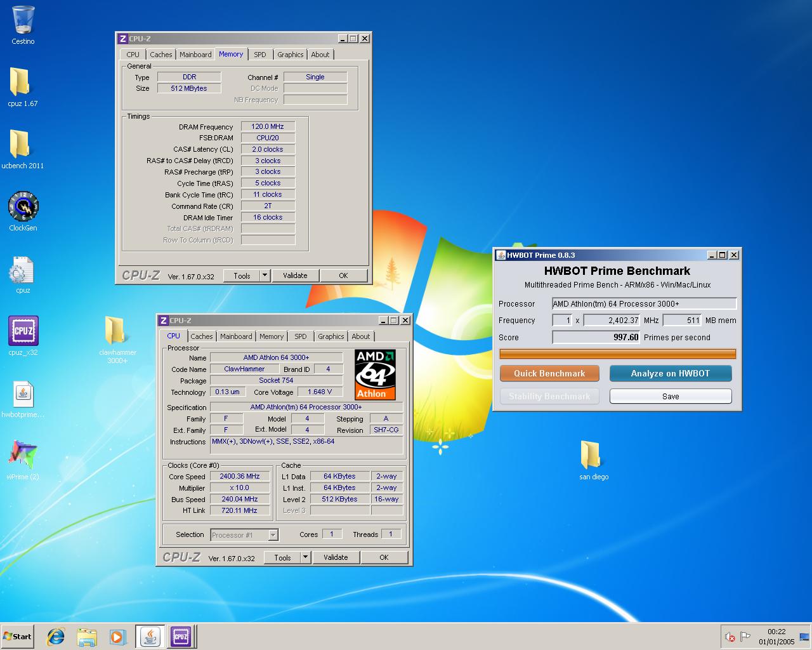Viewport: 812px width, 650px height.
Task: Expand Tools dropdown arrow in CPU window
Action: click(x=306, y=557)
